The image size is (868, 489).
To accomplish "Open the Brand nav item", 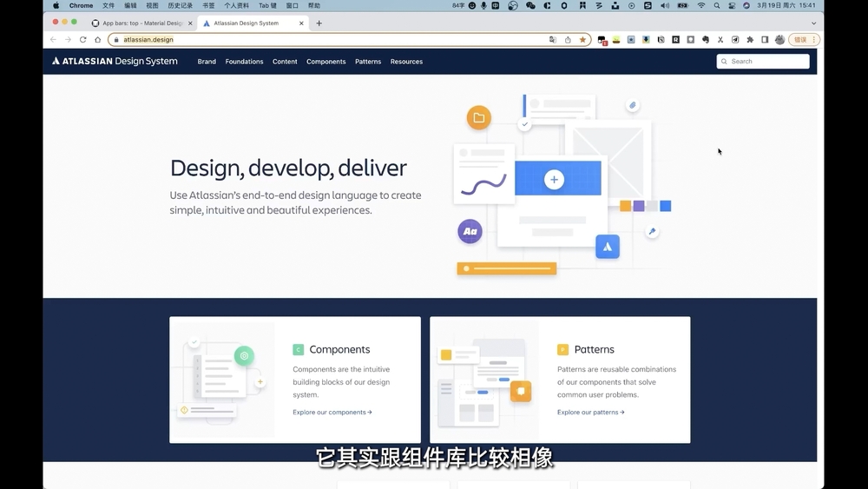I will click(x=207, y=62).
